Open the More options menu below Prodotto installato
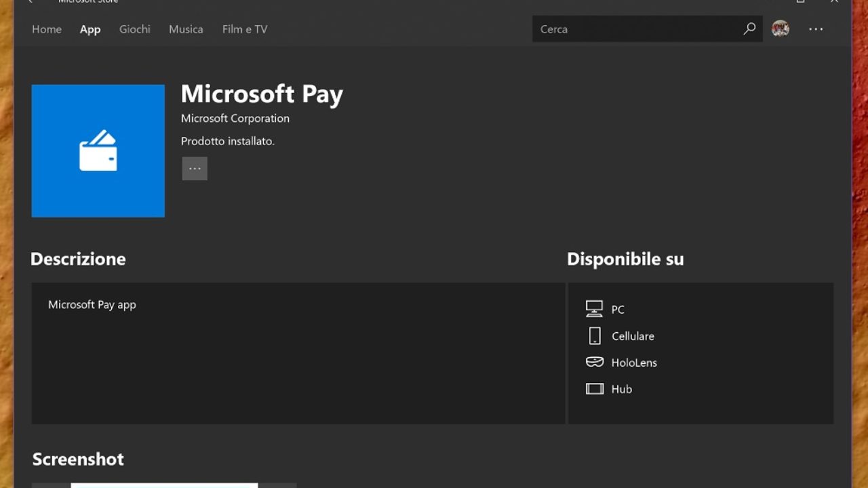The image size is (868, 488). click(195, 168)
